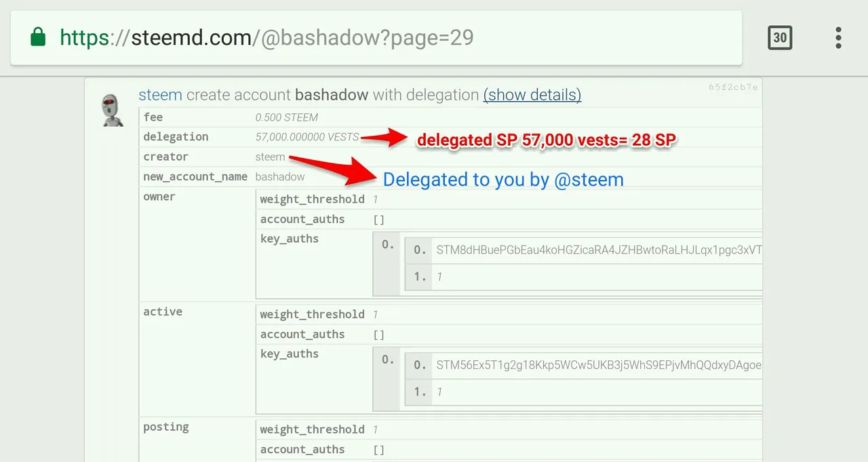Click the owner public key starting STM8dHBue
The image size is (868, 462).
click(x=599, y=250)
